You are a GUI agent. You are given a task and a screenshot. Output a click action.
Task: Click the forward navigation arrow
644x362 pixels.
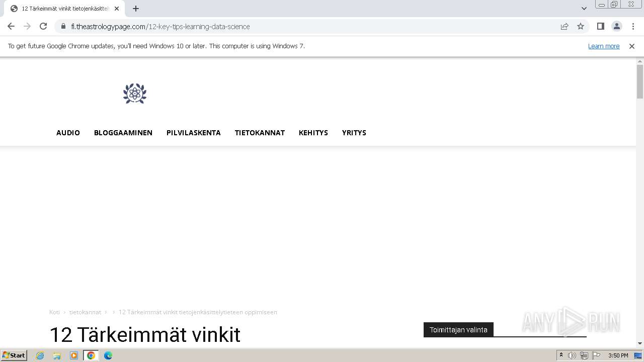(x=27, y=26)
